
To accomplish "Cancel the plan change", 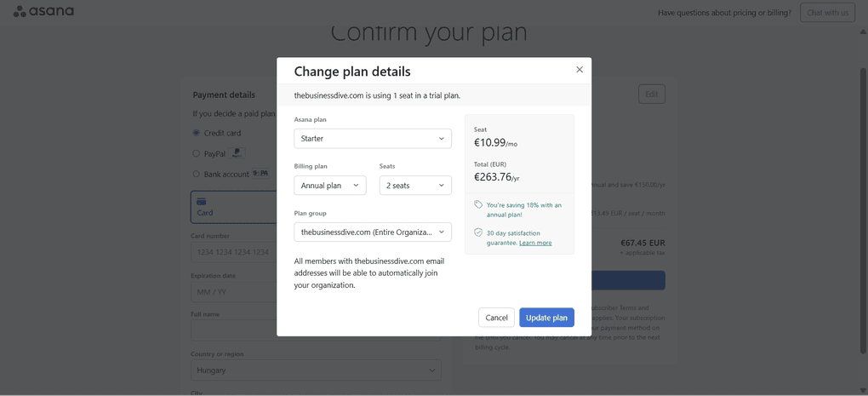I will 496,318.
